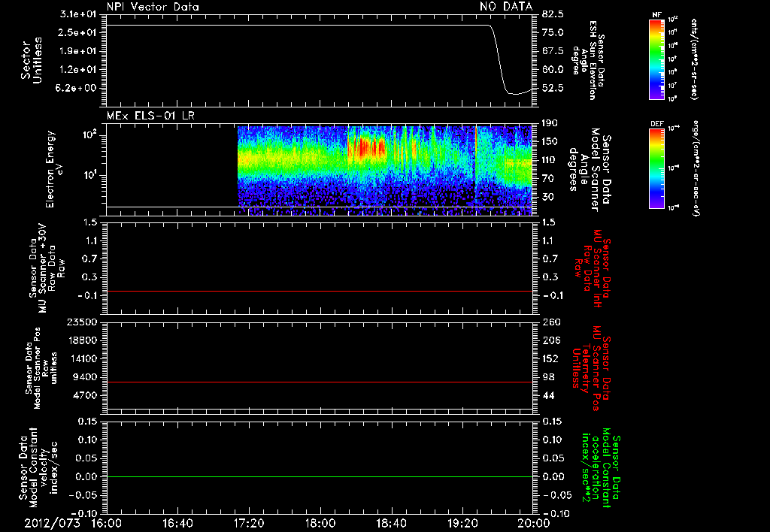
Task: Click the DEF color bar
Action: point(656,169)
